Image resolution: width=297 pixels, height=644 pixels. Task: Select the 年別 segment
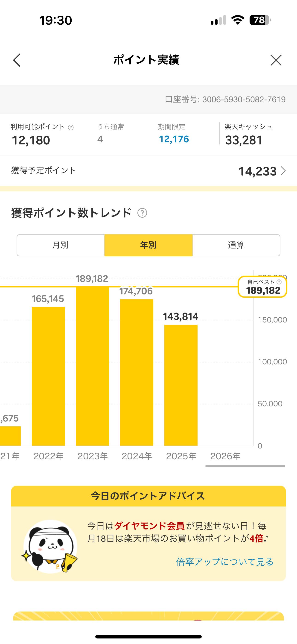click(x=148, y=245)
